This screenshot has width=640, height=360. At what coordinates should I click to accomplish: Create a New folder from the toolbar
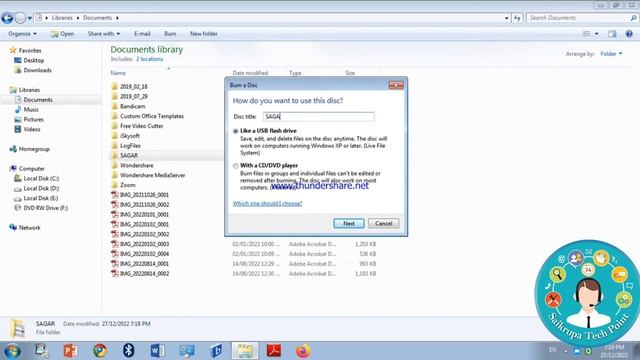(x=204, y=34)
